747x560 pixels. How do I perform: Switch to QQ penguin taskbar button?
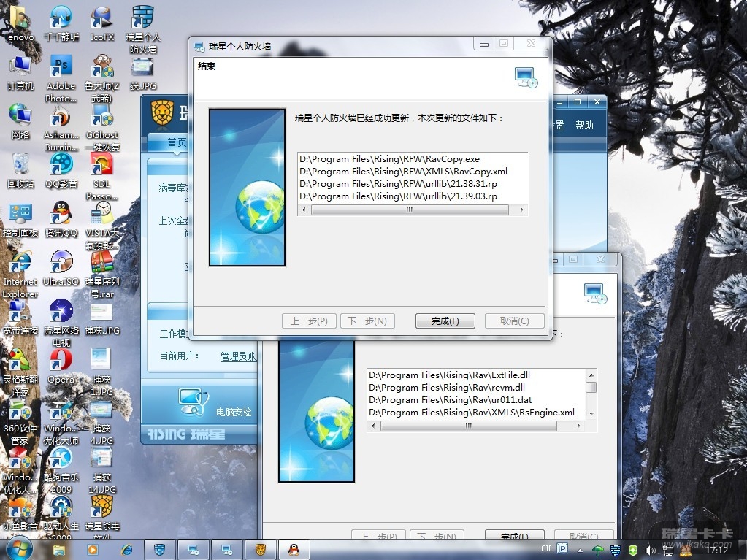click(x=294, y=550)
